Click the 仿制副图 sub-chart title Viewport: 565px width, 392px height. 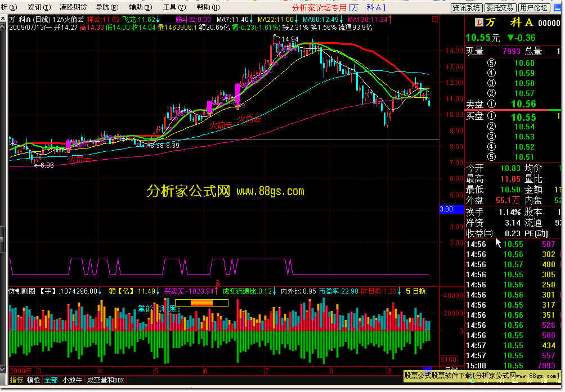pyautogui.click(x=22, y=291)
